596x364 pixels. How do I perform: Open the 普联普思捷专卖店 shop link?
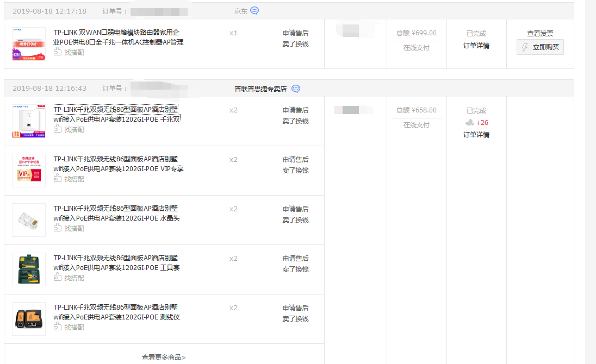click(x=260, y=89)
